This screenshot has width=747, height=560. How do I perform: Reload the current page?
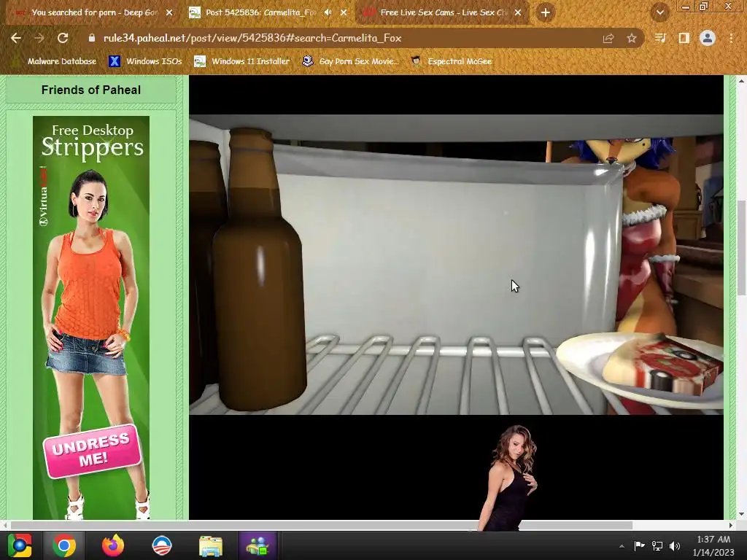63,38
